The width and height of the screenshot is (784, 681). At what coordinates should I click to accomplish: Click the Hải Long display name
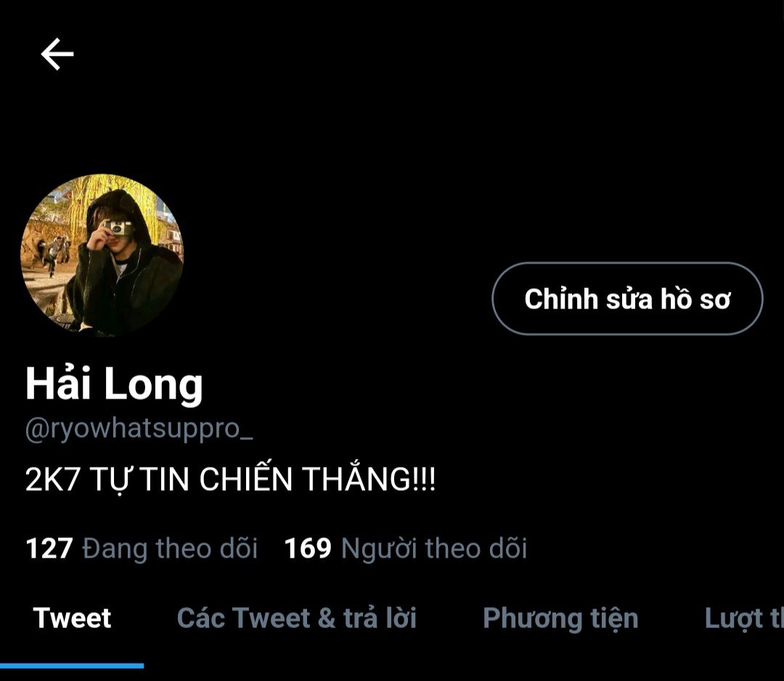[114, 384]
